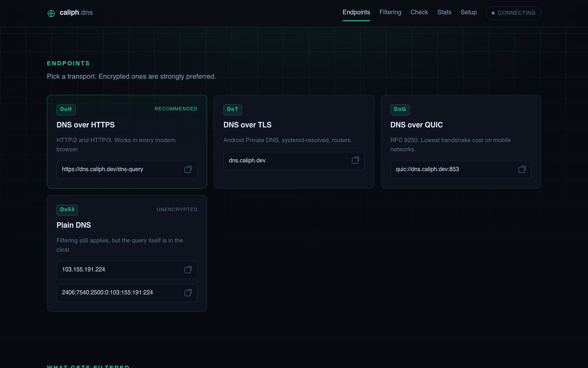Click the 'HTTP/2 and HTTP/3' description
The height and width of the screenshot is (368, 588).
tap(116, 145)
